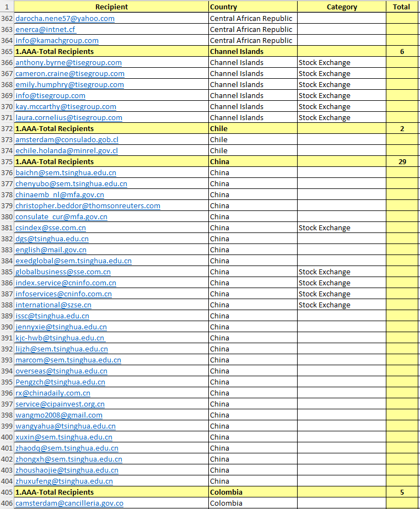
Task: Open the wangyahua@tsinghua.edu.cn link
Action: (66, 427)
